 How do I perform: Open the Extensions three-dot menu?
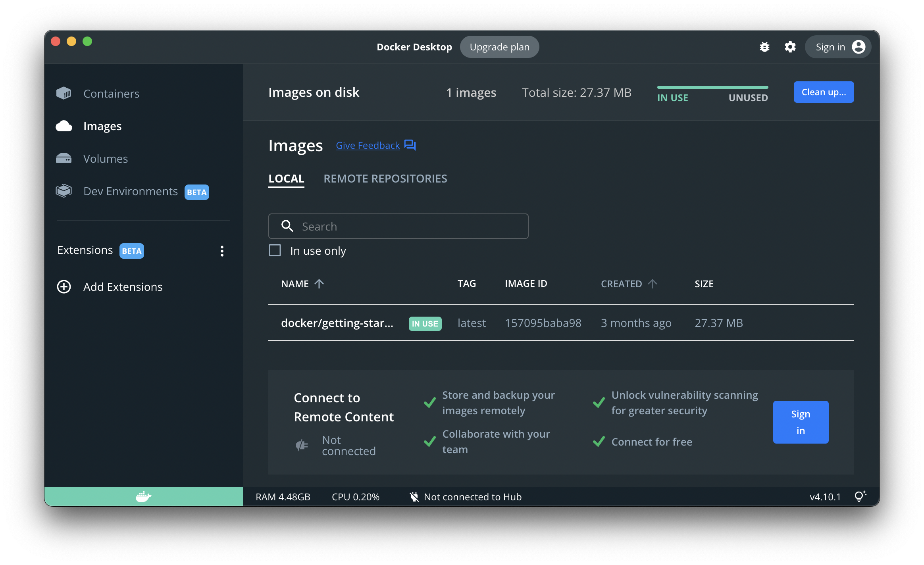coord(222,251)
